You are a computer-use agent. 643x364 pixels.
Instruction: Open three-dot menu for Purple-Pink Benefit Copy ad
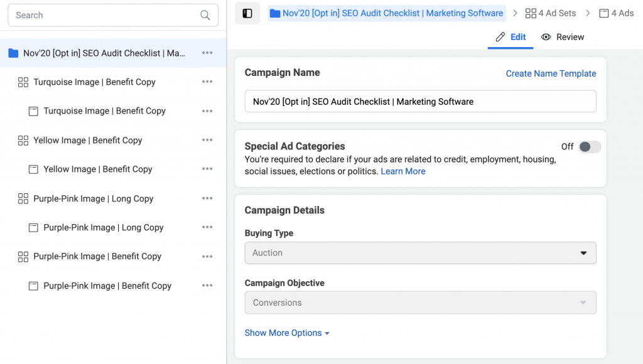click(x=207, y=286)
